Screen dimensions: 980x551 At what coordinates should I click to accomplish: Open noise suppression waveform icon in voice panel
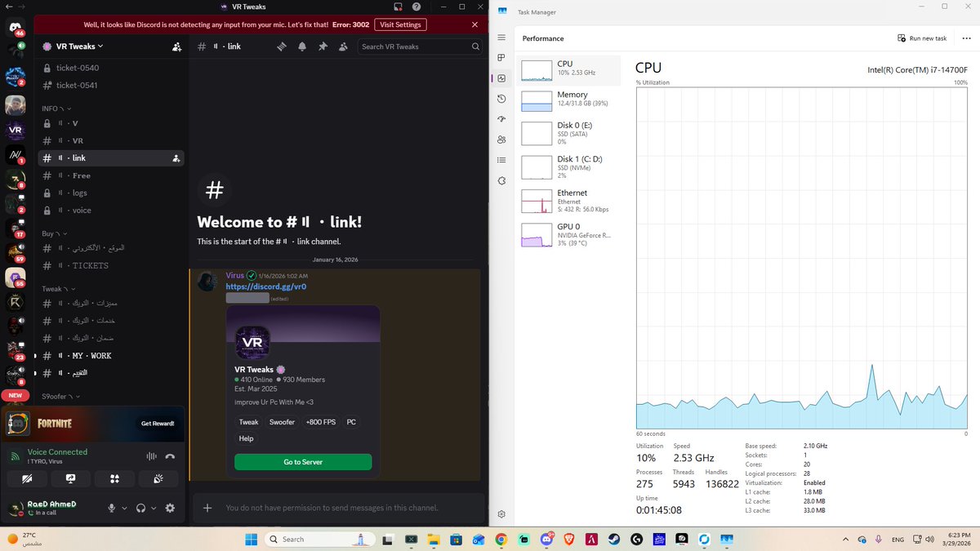tap(150, 456)
